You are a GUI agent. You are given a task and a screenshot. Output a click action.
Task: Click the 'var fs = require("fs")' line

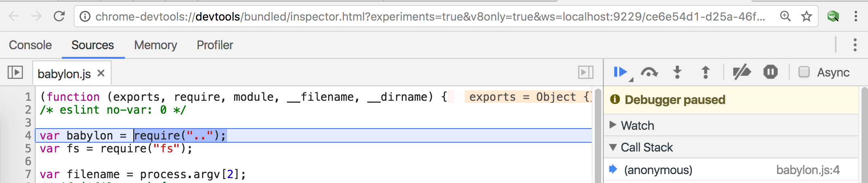[116, 148]
